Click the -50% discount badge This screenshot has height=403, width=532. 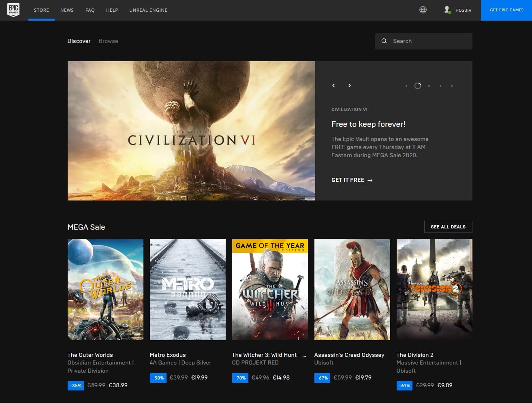coord(158,377)
